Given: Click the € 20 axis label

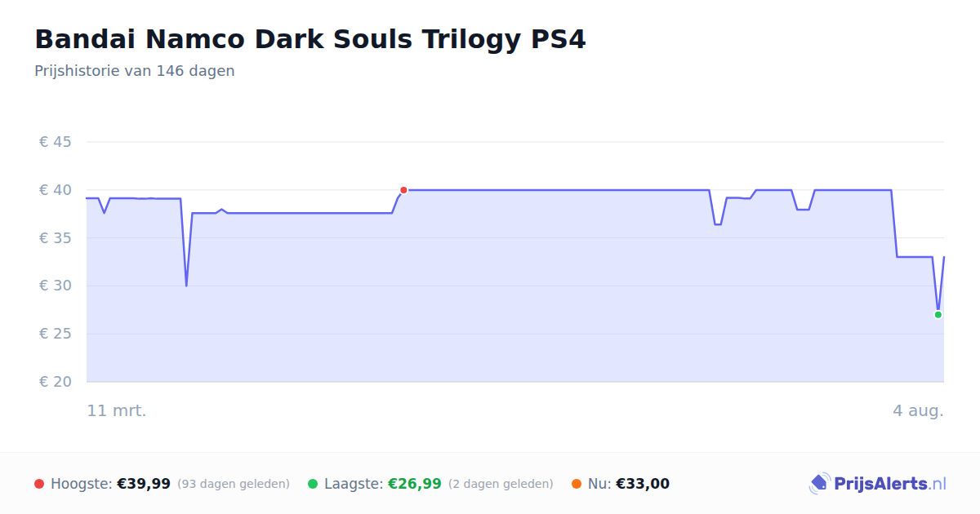Looking at the screenshot, I should pyautogui.click(x=56, y=382).
